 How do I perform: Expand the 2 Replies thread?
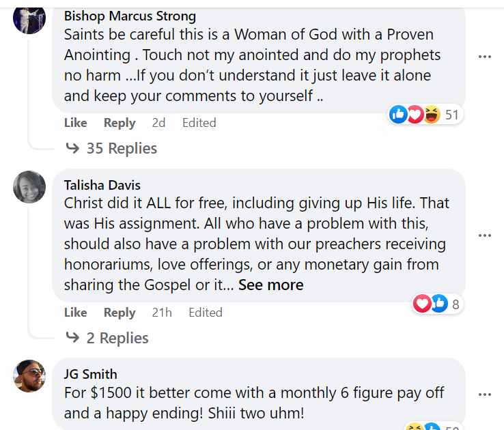pos(107,338)
